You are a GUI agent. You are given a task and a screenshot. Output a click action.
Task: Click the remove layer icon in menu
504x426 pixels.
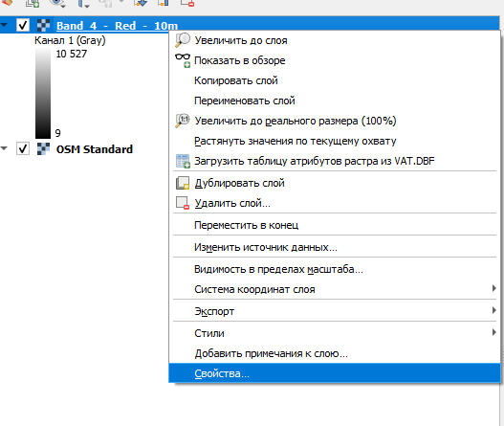(183, 203)
